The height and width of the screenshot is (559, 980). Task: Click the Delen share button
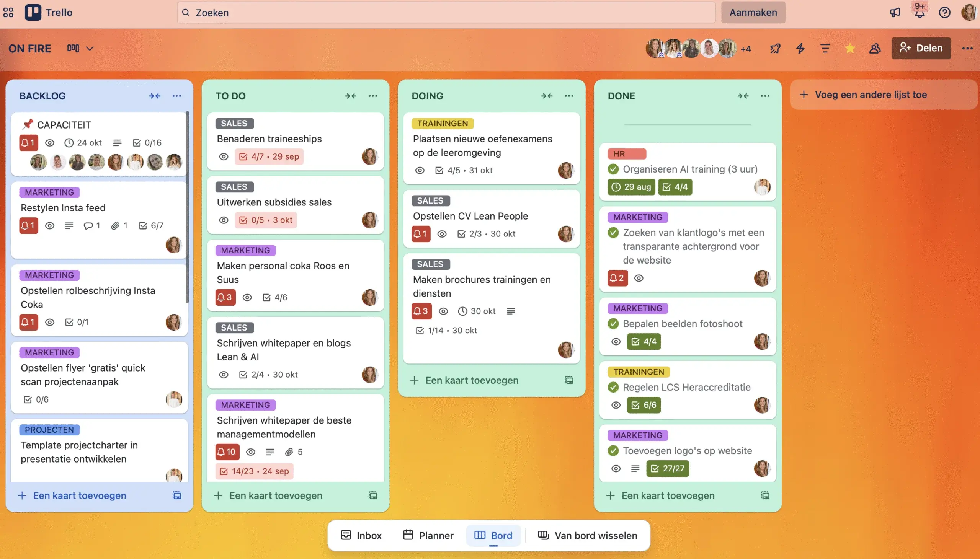921,48
